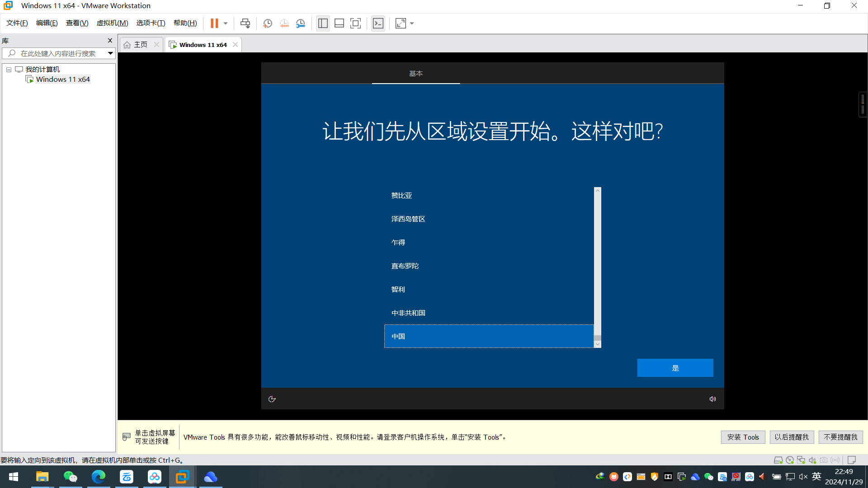Click the network adapter status icon

(x=801, y=460)
